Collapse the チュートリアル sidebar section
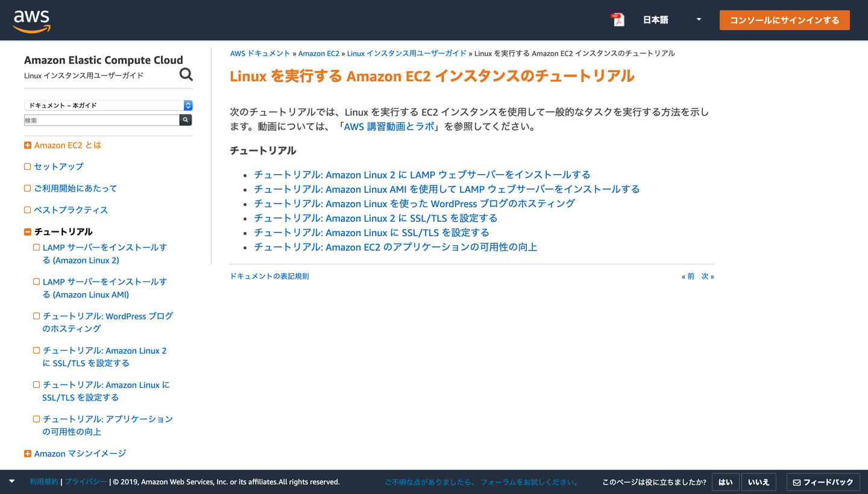 28,232
